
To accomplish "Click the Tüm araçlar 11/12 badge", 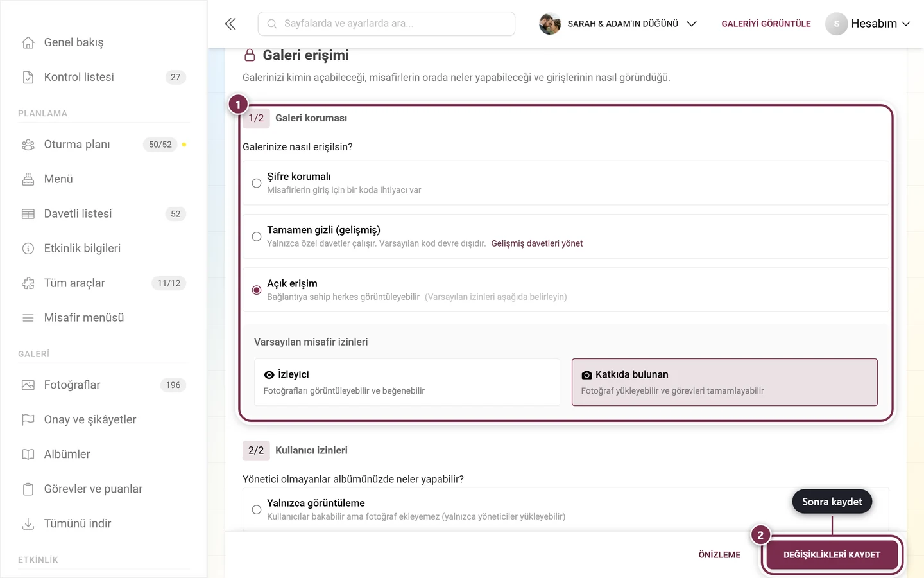I will click(169, 283).
